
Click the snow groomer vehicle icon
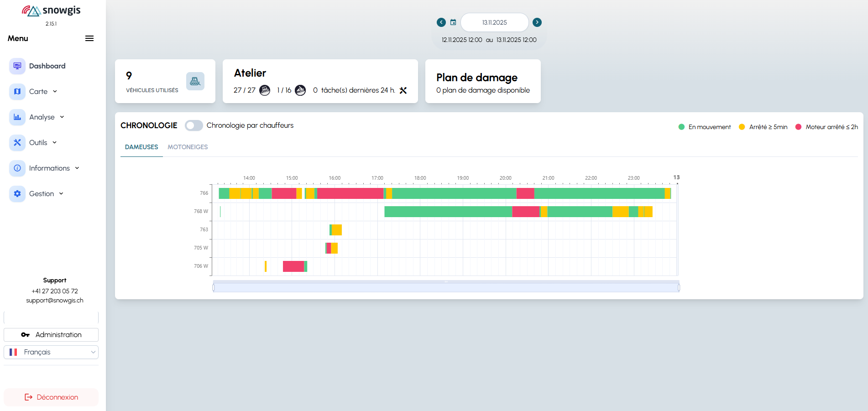195,81
